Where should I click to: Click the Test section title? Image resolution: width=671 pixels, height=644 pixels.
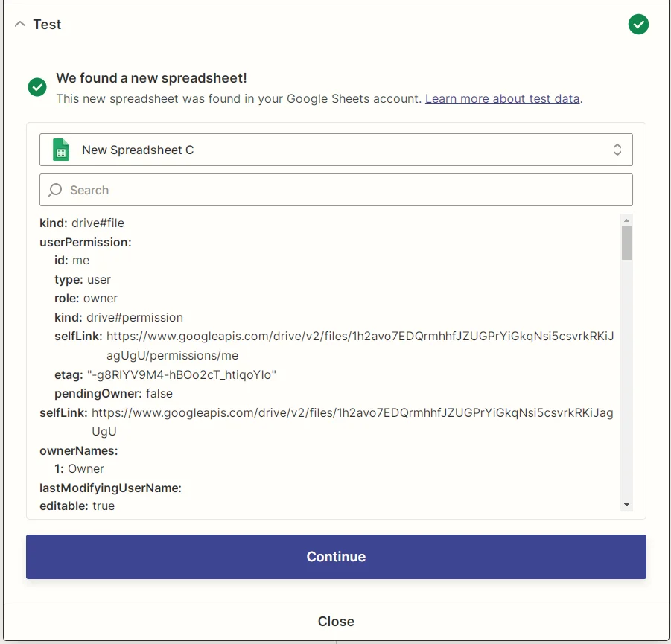pos(48,24)
